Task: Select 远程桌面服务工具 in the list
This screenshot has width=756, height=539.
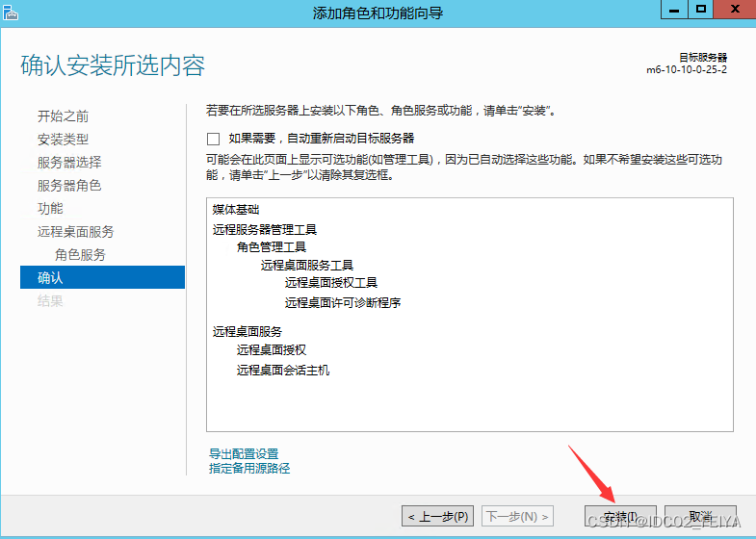Action: coord(307,265)
